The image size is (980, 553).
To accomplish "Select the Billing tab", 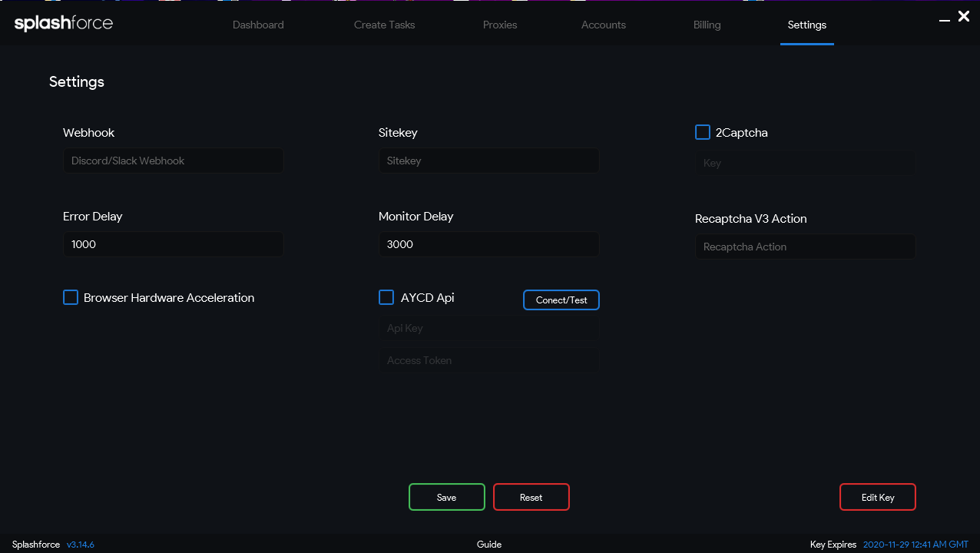I will (707, 25).
